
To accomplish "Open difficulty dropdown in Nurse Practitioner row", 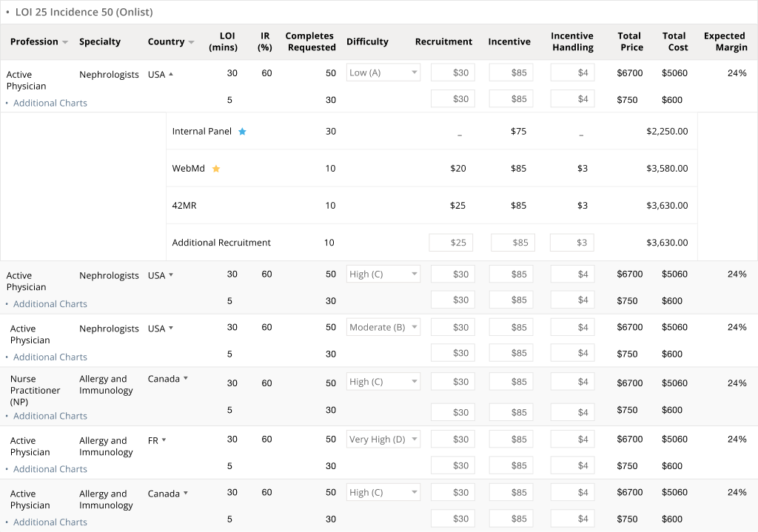I will (383, 382).
